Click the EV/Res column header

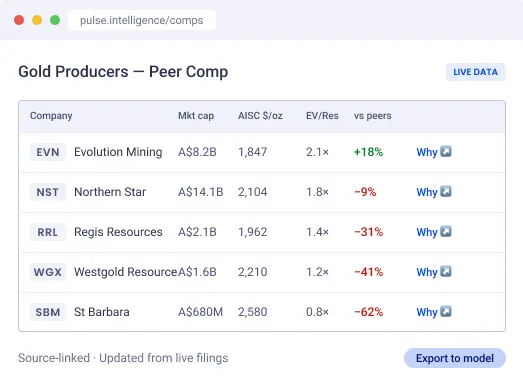coord(322,116)
